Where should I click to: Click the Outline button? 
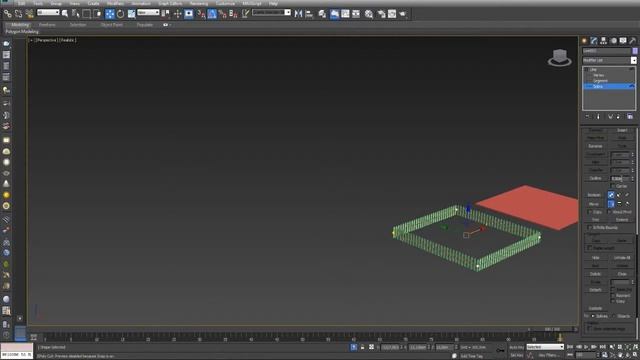(x=596, y=178)
